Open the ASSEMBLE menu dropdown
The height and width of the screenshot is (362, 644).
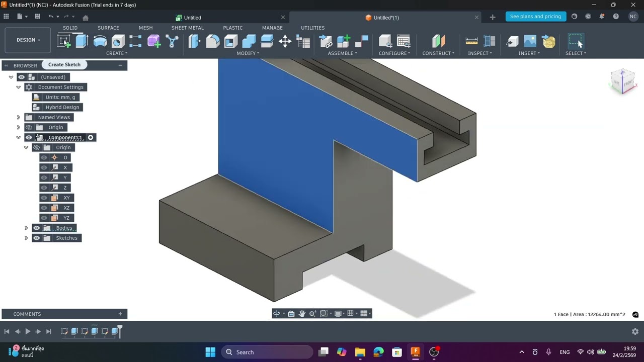343,53
